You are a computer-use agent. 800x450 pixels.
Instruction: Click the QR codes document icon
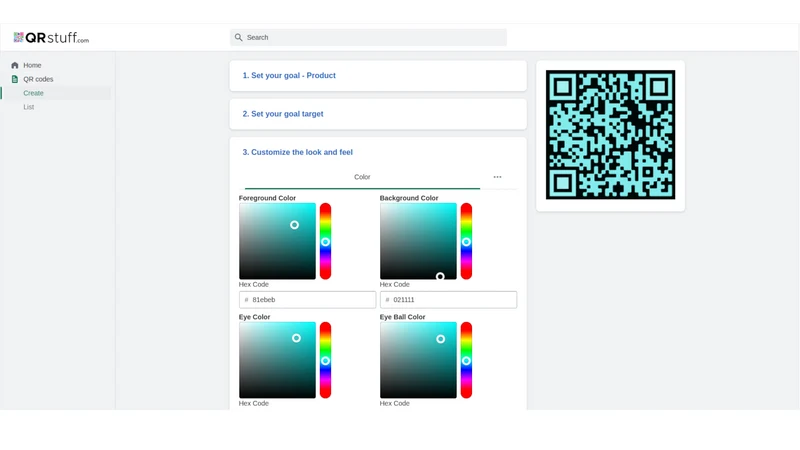[x=15, y=79]
